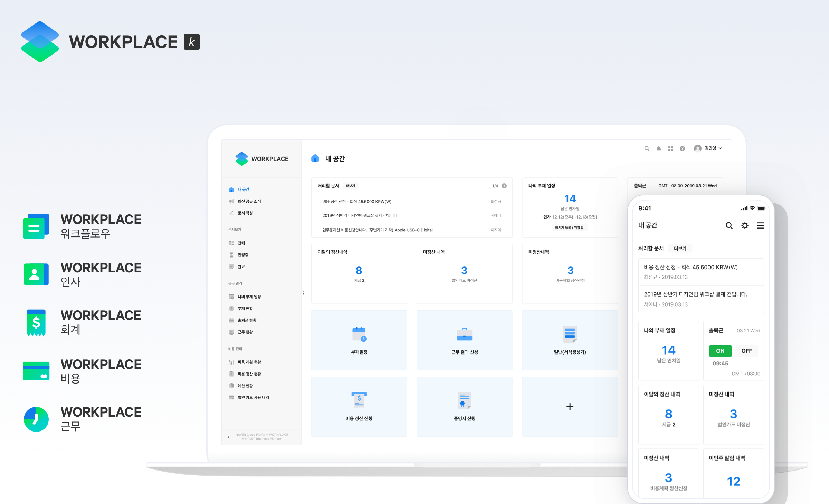Click the WORKPLACE 인사 product icon
Viewport: 829px width, 504px height.
36,274
